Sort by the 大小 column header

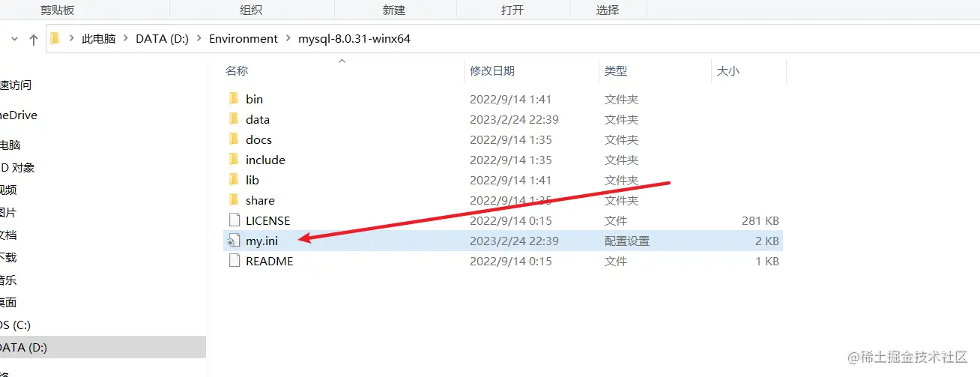(x=728, y=71)
